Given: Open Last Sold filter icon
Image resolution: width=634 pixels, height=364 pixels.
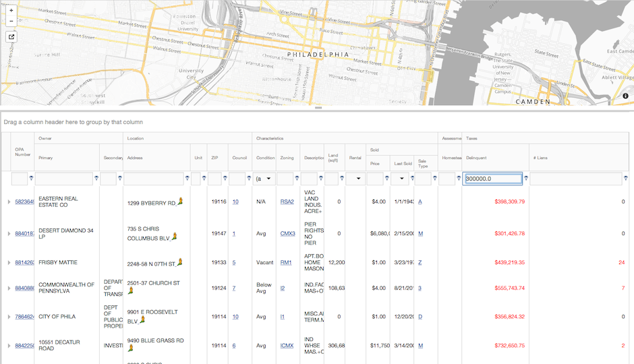Looking at the screenshot, I should 412,178.
